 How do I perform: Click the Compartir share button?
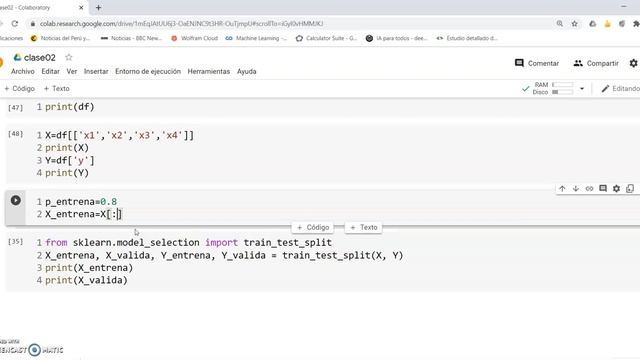(596, 63)
